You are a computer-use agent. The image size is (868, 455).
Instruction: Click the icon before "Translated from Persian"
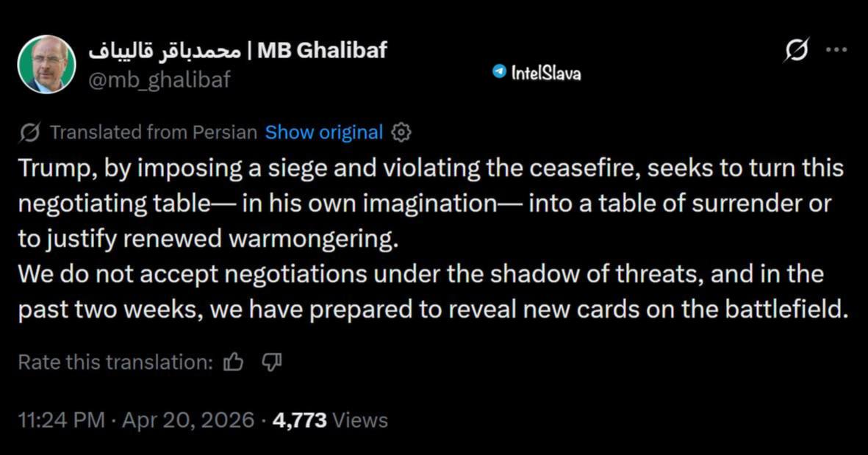pos(29,133)
